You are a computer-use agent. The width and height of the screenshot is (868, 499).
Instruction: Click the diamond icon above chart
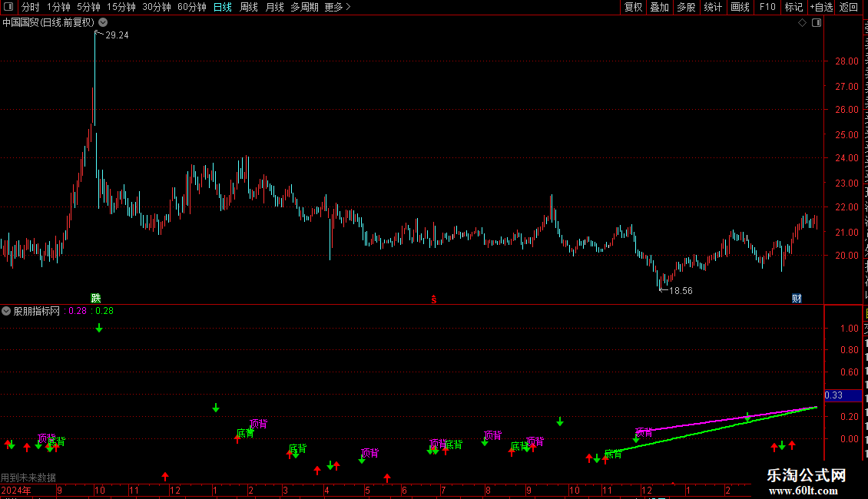point(802,23)
